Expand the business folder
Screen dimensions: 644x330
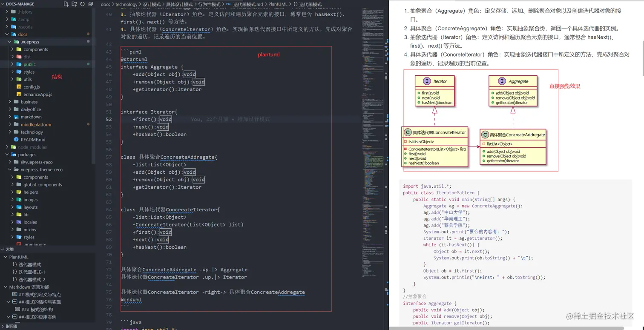[x=10, y=102]
